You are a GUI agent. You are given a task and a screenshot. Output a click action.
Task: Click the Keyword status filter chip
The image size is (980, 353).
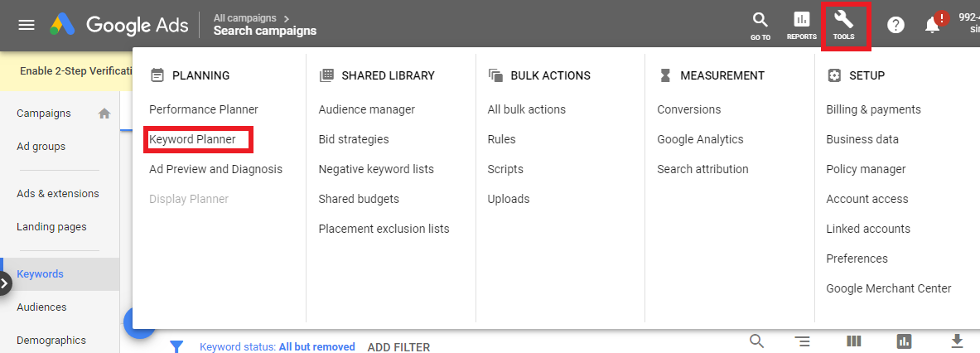278,346
